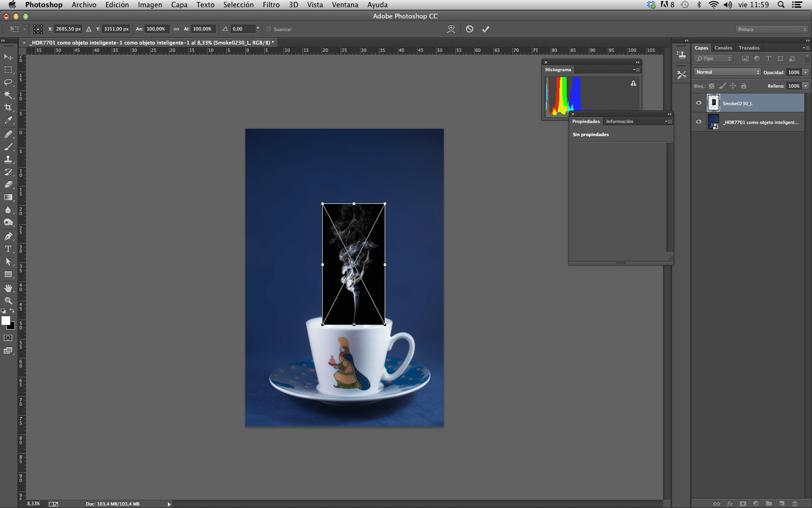The height and width of the screenshot is (508, 812).
Task: Enable the Suavizar checkbox
Action: click(x=269, y=29)
